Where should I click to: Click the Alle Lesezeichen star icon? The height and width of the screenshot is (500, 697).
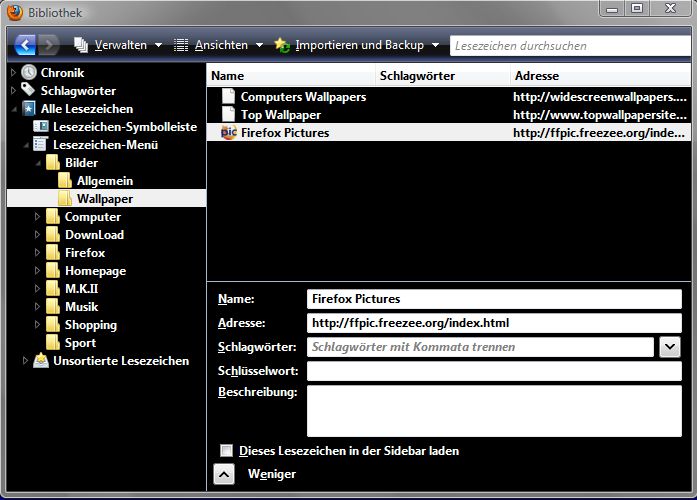coord(29,109)
